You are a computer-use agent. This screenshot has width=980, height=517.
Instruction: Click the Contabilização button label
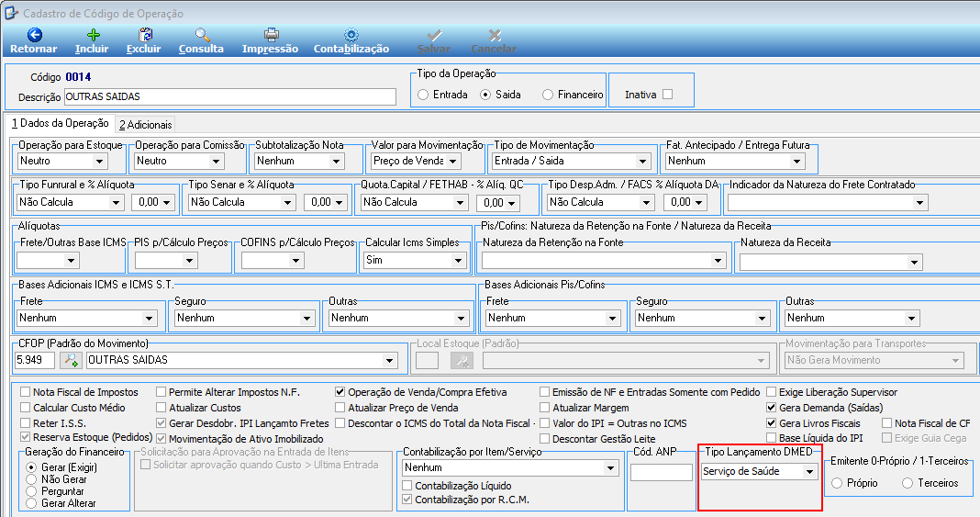351,49
